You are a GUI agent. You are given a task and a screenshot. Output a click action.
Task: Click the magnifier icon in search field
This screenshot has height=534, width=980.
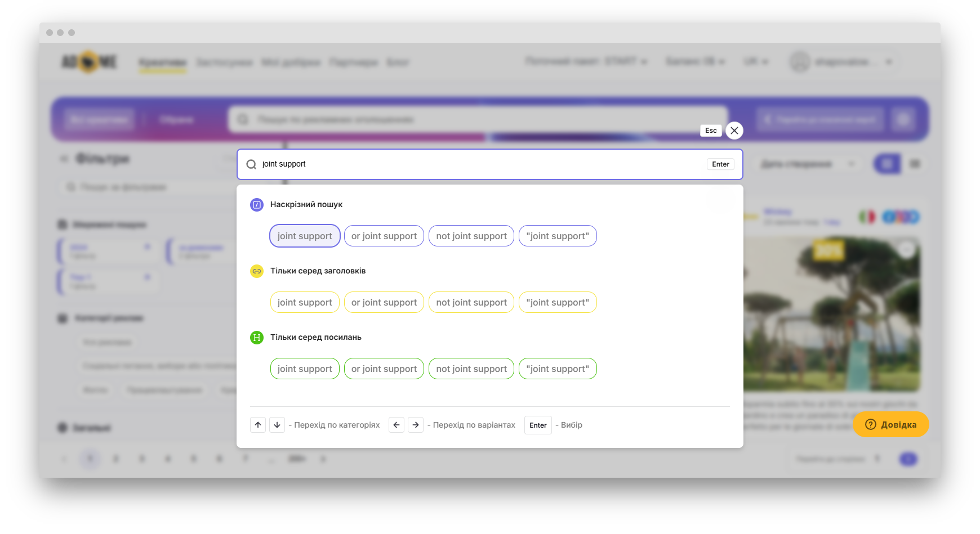pos(251,164)
